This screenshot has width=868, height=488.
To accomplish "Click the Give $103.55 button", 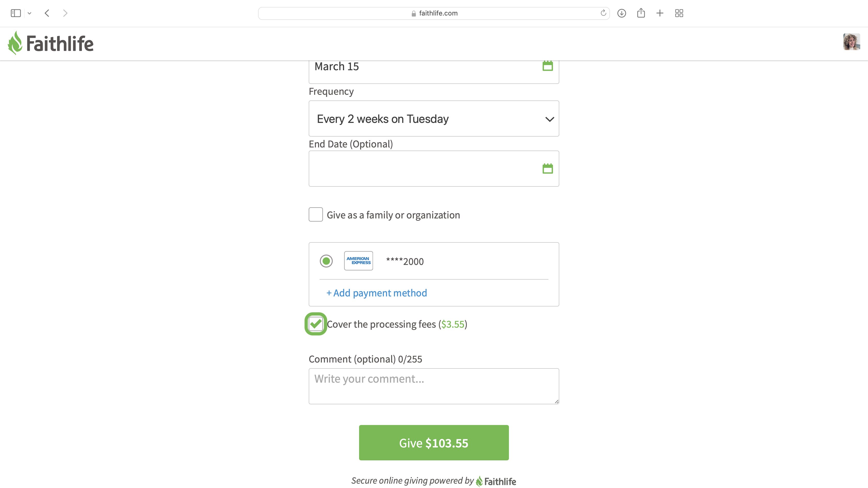I will click(x=434, y=443).
